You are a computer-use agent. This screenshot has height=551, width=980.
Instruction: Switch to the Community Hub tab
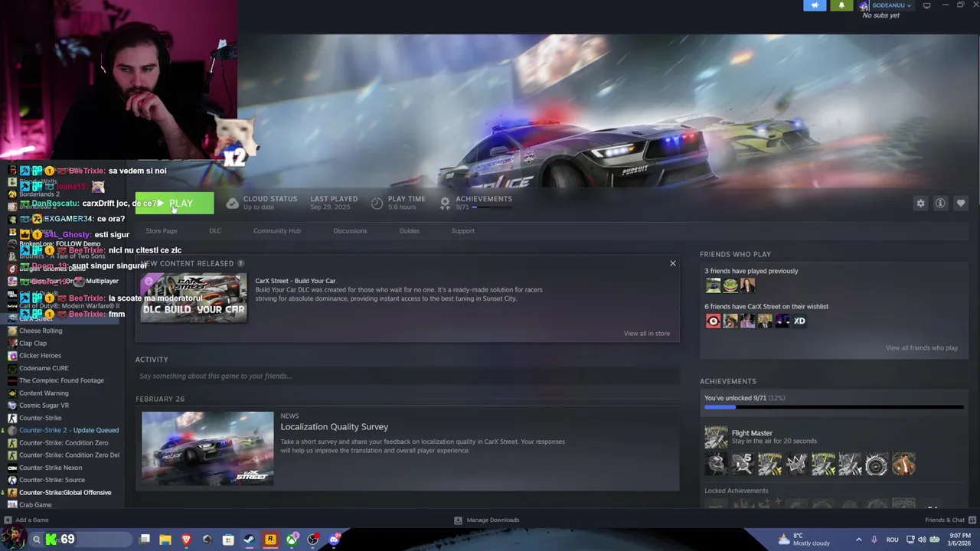click(277, 230)
